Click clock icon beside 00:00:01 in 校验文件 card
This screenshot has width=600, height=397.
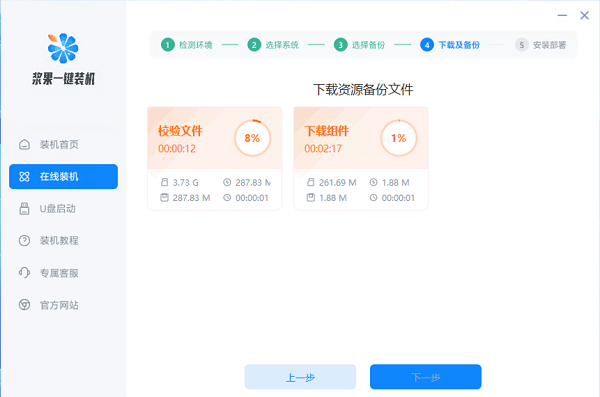[x=227, y=198]
